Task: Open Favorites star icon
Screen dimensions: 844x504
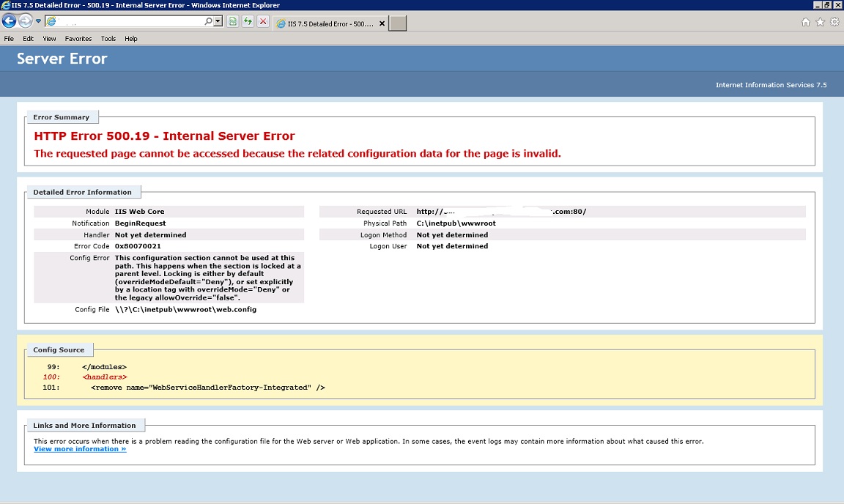Action: point(821,22)
